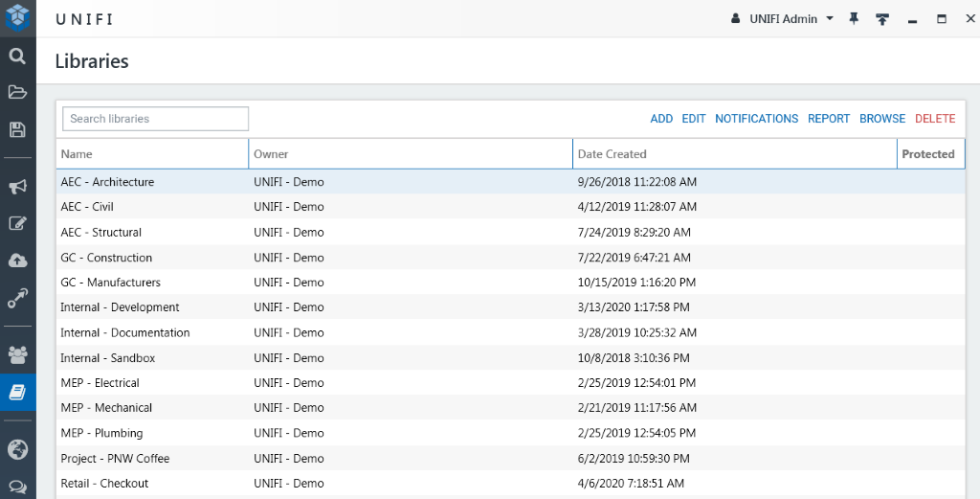Click the ADD link
Viewport: 980px width, 499px height.
coord(661,119)
